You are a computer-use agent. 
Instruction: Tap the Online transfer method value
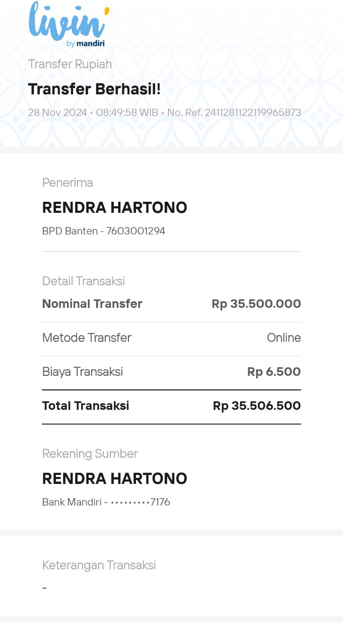click(x=284, y=338)
